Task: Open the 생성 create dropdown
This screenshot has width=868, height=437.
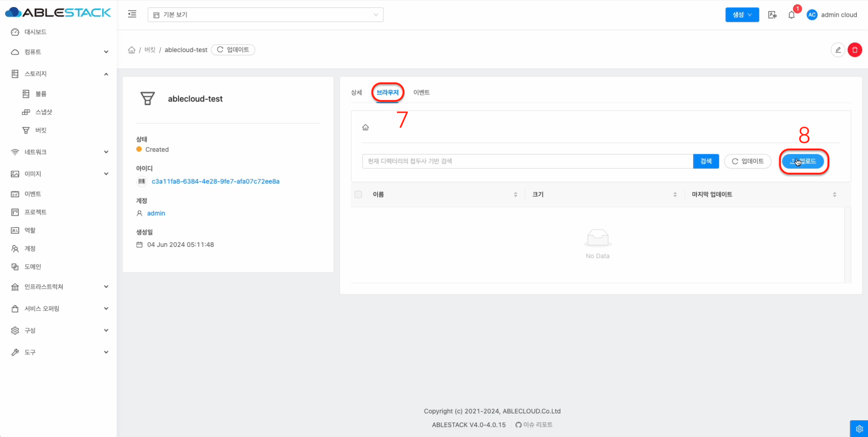Action: (742, 15)
